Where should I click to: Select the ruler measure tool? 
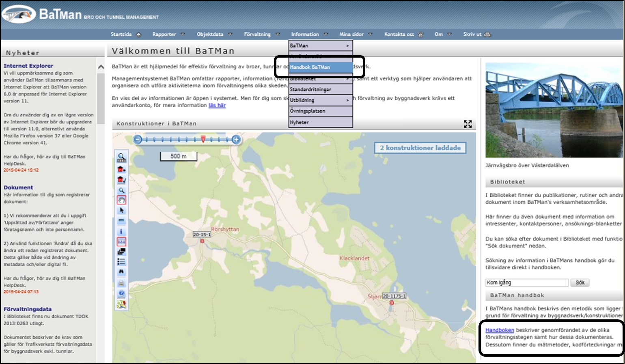click(x=121, y=221)
